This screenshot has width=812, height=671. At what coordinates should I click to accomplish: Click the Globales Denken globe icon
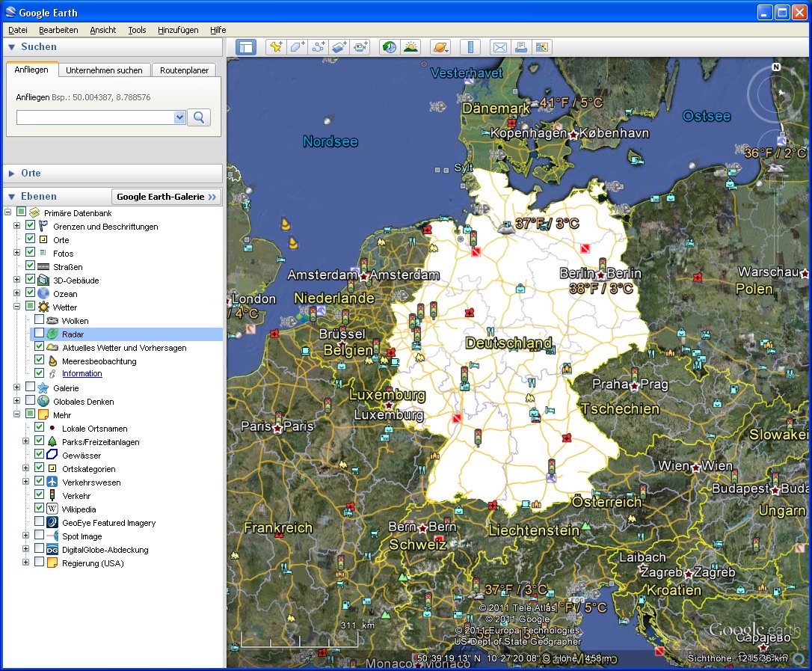pos(43,401)
